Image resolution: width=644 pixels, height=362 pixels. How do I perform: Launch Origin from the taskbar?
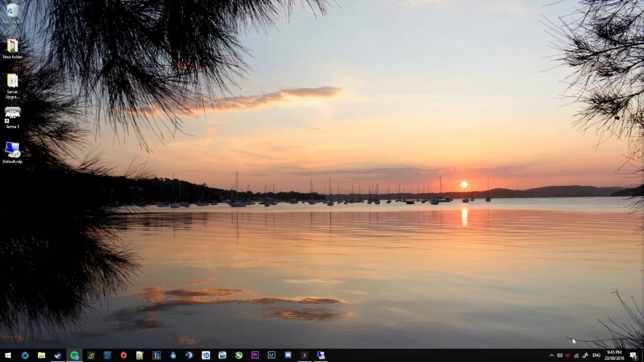click(x=123, y=355)
